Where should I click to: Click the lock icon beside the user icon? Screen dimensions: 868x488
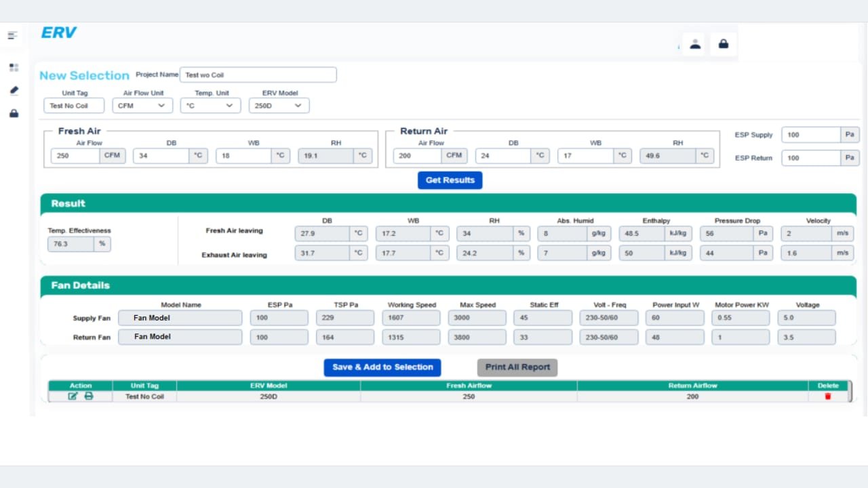pyautogui.click(x=724, y=44)
